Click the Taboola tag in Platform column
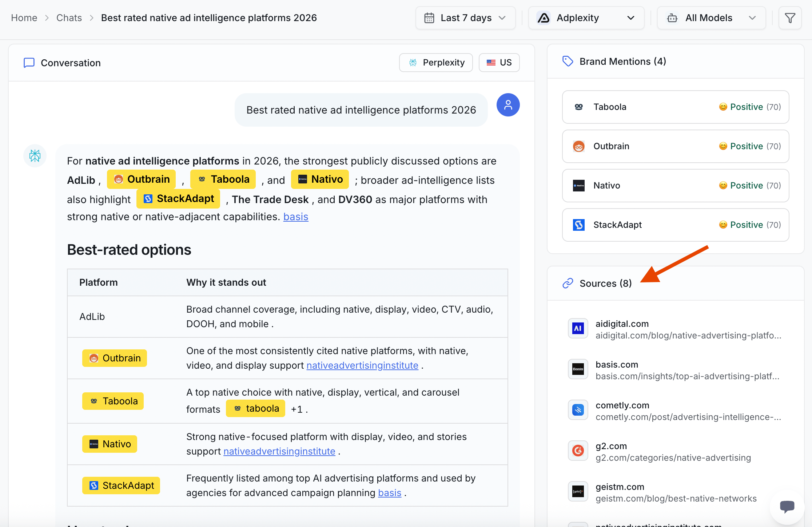This screenshot has width=812, height=527. click(113, 401)
